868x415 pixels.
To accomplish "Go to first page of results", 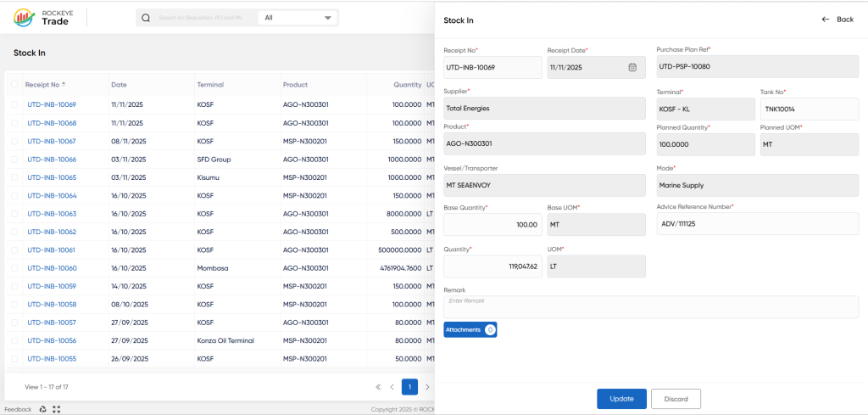I will tap(378, 387).
